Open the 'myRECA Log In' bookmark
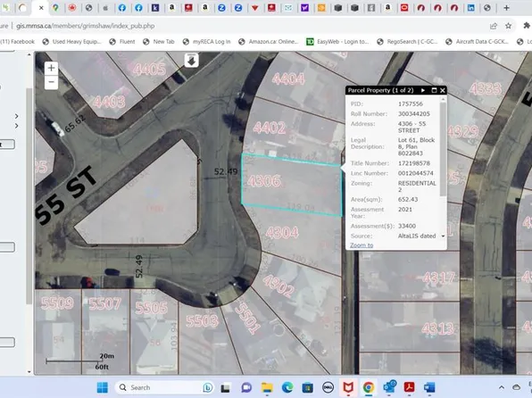Screen dimensions: 532x398 tap(206, 42)
